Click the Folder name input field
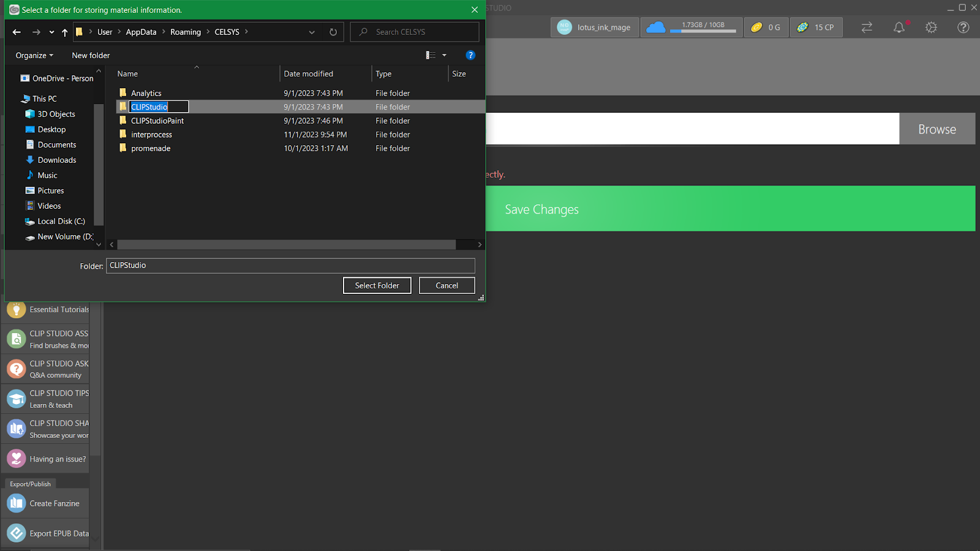 click(290, 265)
